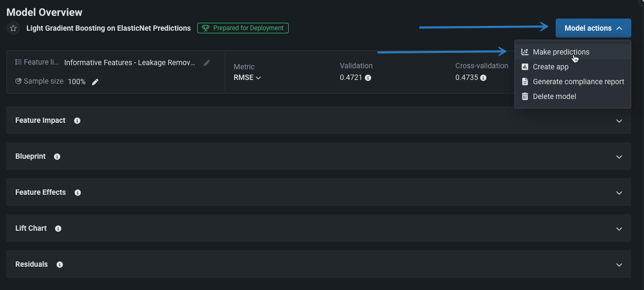
Task: Show Residuals info icon
Action: [x=60, y=265]
